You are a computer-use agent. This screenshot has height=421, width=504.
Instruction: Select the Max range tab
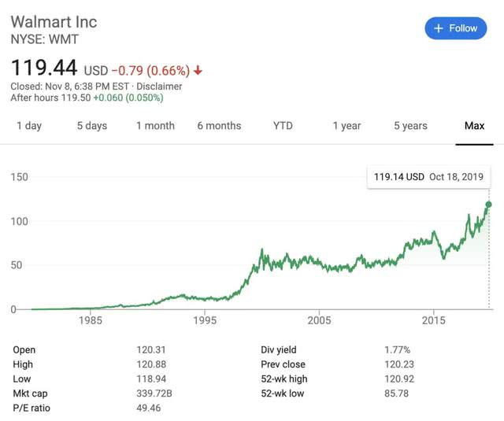pyautogui.click(x=474, y=126)
